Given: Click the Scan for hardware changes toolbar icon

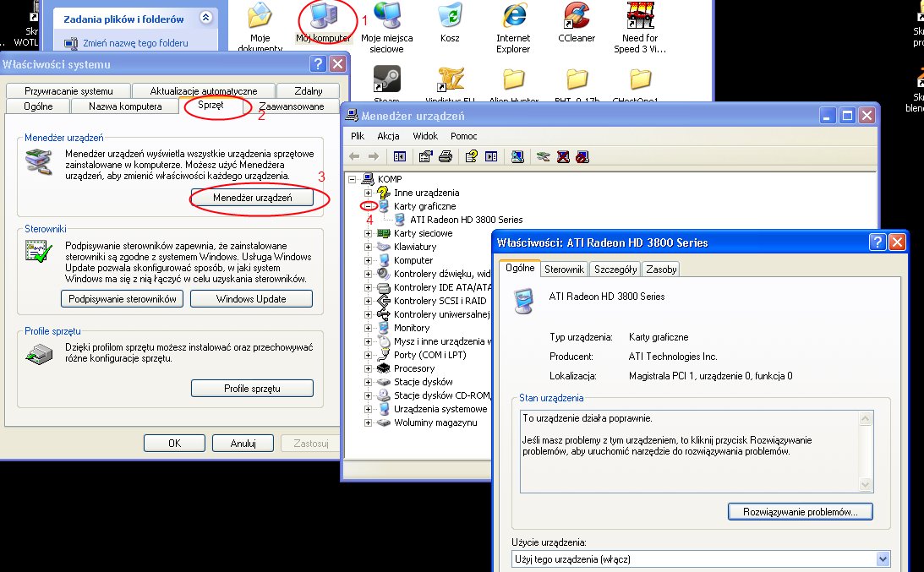Looking at the screenshot, I should (517, 156).
